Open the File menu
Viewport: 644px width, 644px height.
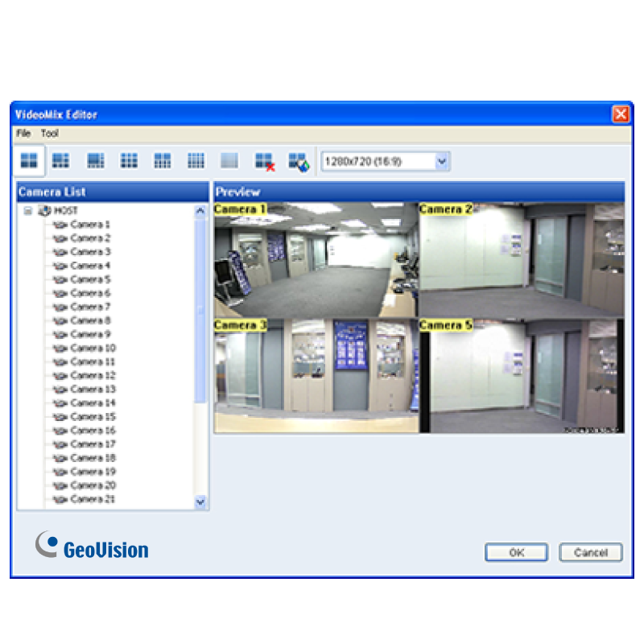[x=23, y=134]
